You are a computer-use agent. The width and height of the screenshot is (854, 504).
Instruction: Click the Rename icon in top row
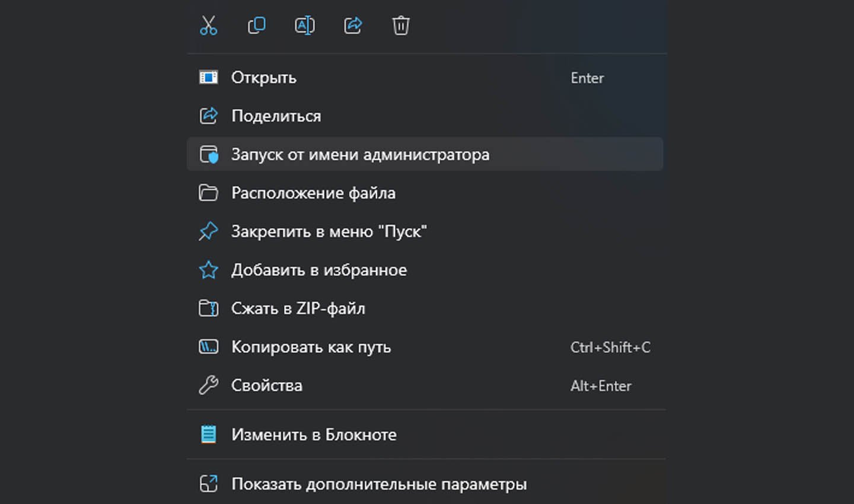[305, 25]
